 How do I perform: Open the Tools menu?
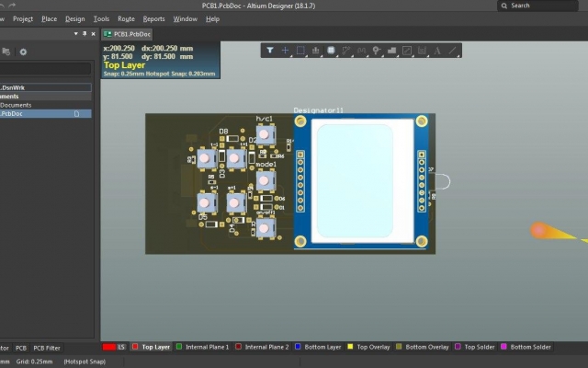[101, 18]
